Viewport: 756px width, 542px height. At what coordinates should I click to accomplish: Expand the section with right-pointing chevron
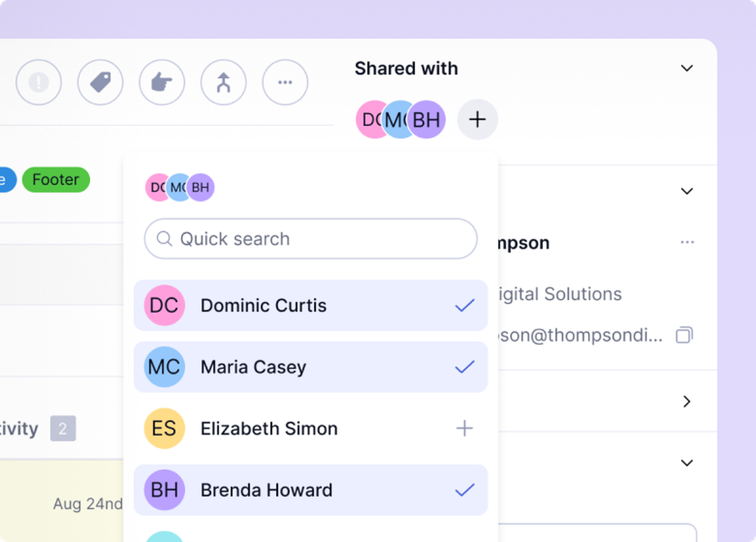687,402
